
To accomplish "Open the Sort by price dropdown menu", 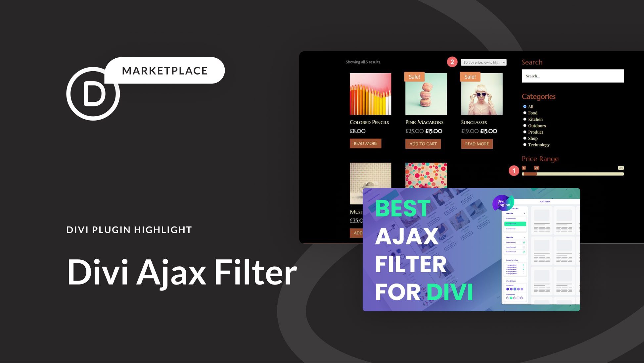I will pos(483,62).
